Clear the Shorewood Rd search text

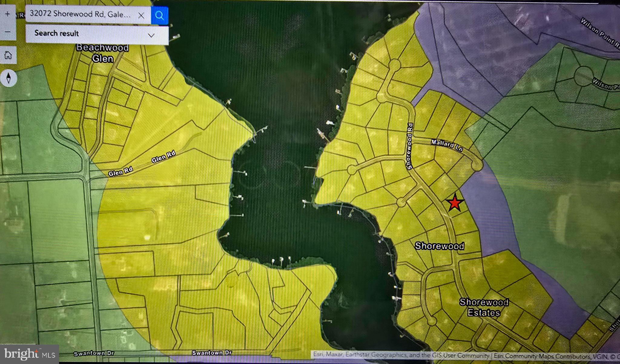pyautogui.click(x=141, y=15)
